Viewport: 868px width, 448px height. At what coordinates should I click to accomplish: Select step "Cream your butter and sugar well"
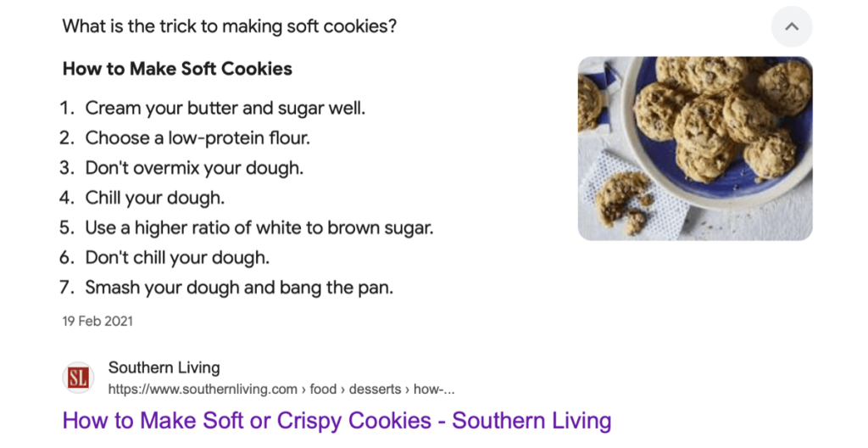pyautogui.click(x=225, y=109)
